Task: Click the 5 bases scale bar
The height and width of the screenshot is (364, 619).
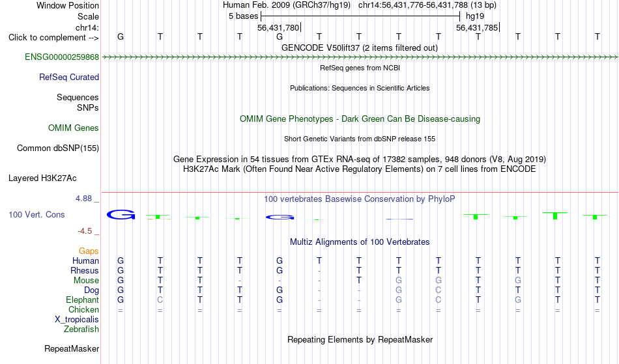Action: pyautogui.click(x=360, y=16)
